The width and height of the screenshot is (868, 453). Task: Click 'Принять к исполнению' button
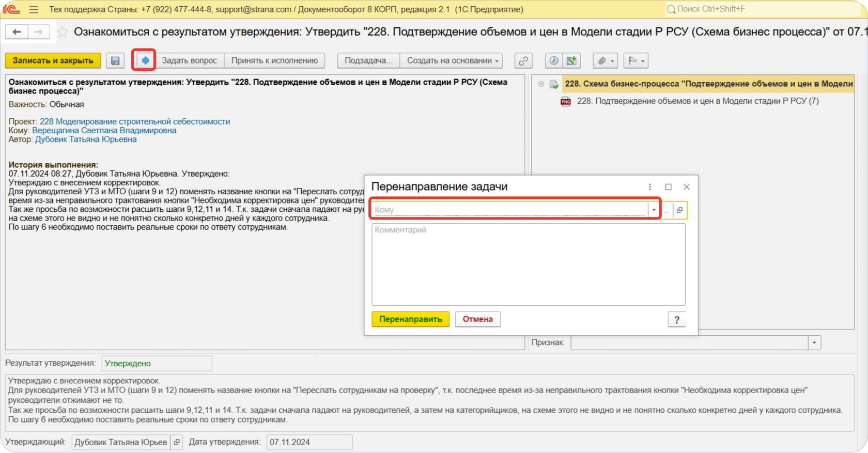click(x=274, y=61)
